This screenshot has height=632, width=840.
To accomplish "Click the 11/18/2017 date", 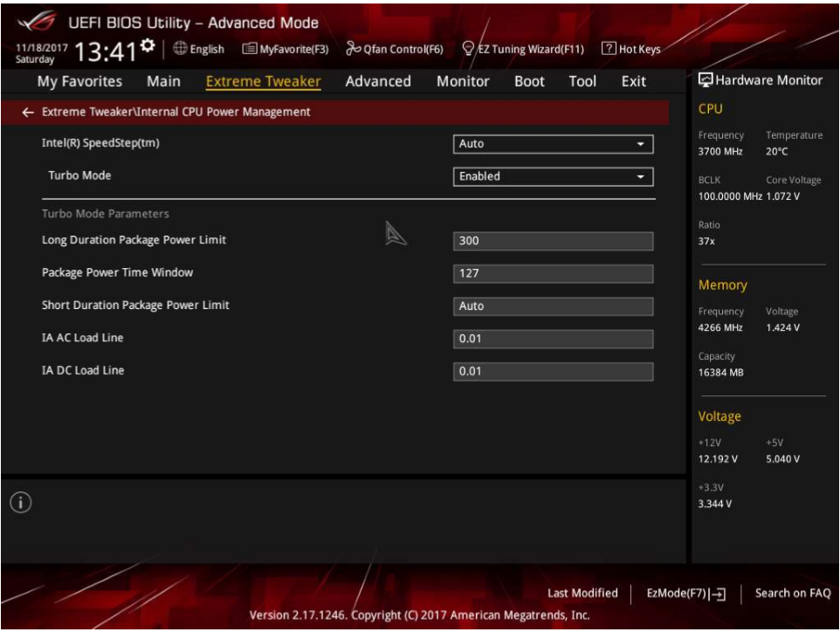I will [x=42, y=48].
